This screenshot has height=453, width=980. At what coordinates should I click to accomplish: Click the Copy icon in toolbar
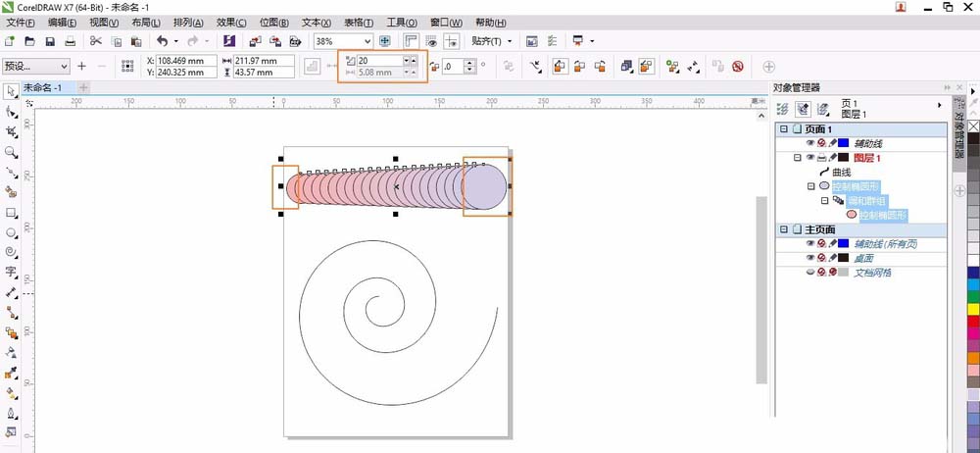click(x=117, y=41)
